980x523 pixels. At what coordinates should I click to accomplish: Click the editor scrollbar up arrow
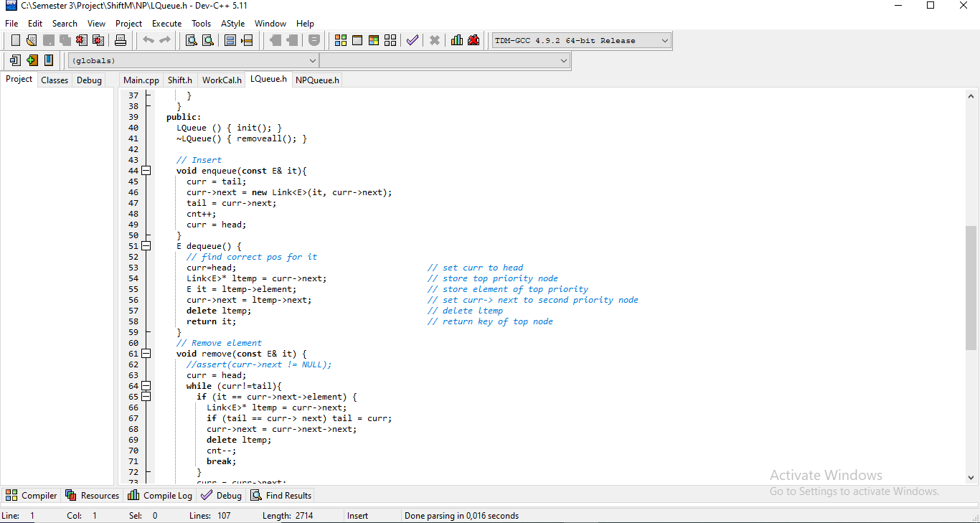coord(971,96)
